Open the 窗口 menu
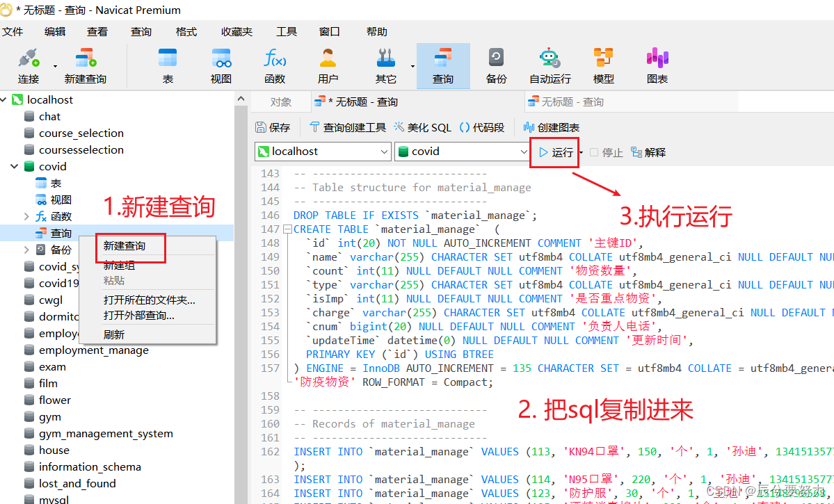The width and height of the screenshot is (834, 504). point(329,32)
